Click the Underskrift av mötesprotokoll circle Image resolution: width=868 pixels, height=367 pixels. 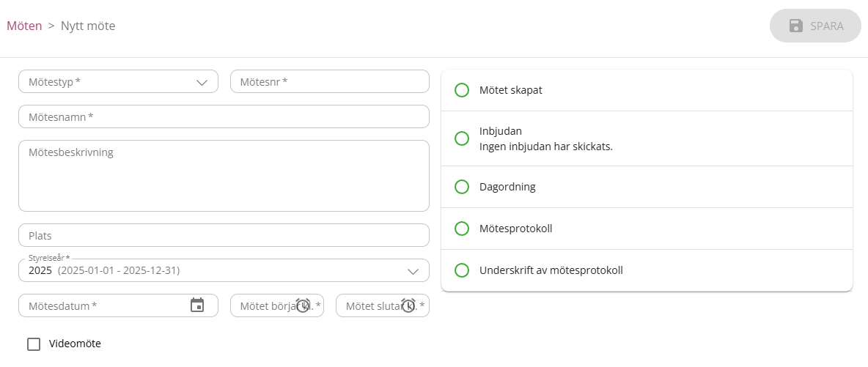coord(462,270)
